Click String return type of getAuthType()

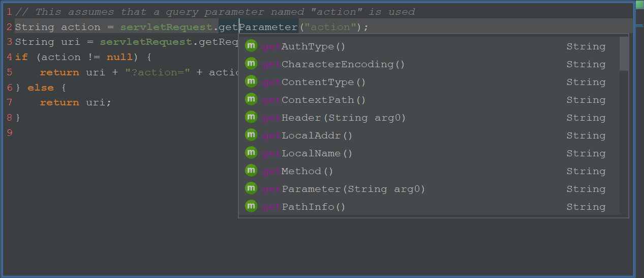click(586, 46)
